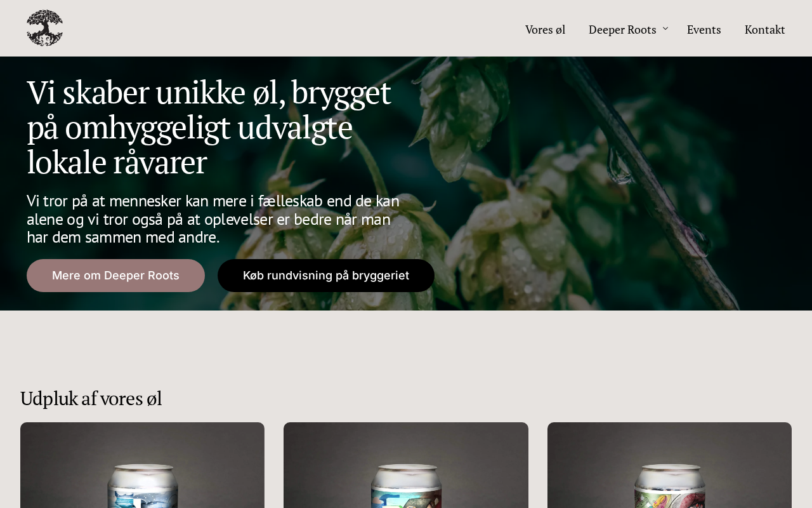This screenshot has width=812, height=508.
Task: Click Køb rundvisning på bryggeriet button
Action: point(326,276)
